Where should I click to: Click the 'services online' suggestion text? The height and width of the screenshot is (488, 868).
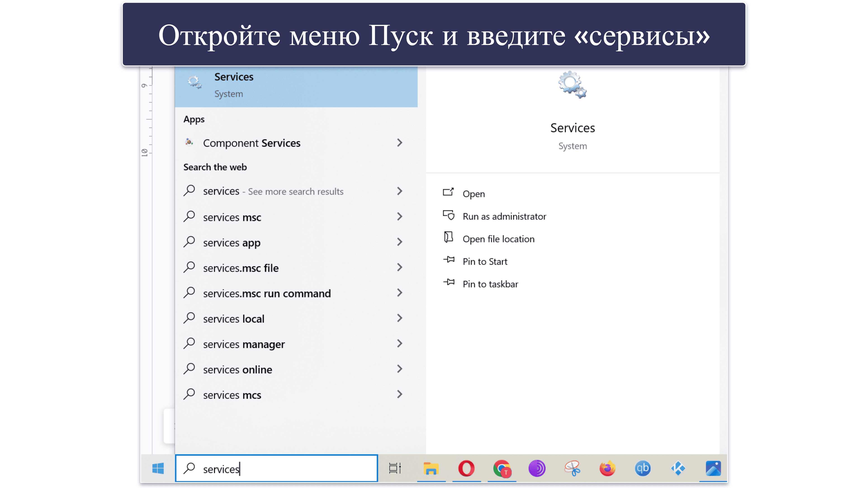[x=238, y=370]
